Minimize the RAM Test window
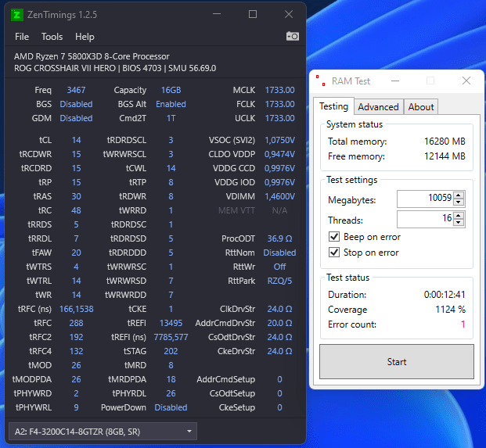This screenshot has height=448, width=486. tap(395, 81)
